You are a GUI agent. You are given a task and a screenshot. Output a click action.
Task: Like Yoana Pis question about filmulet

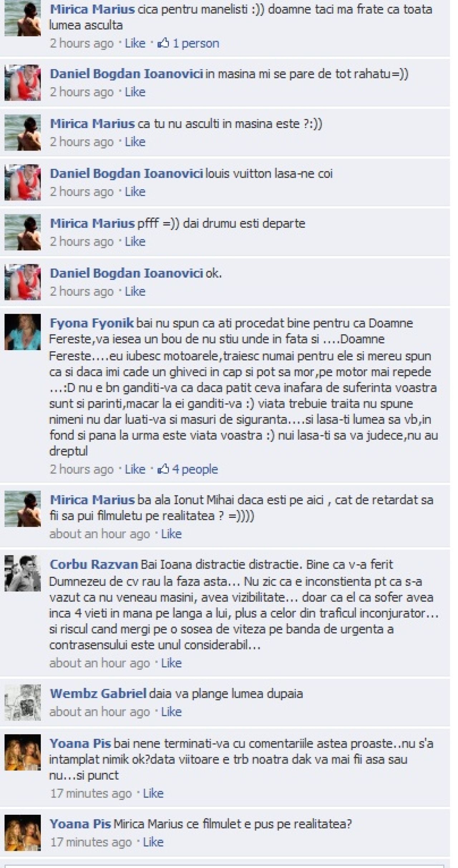pos(153,842)
